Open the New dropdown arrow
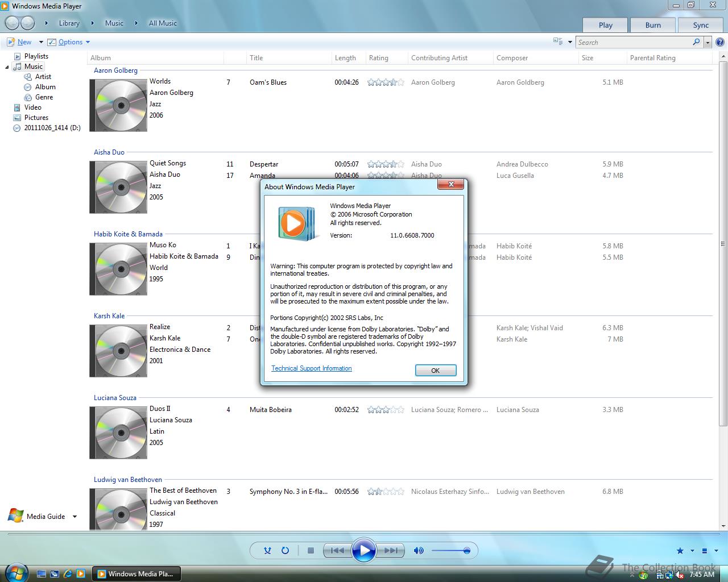Viewport: 728px width, 582px height. (x=41, y=42)
